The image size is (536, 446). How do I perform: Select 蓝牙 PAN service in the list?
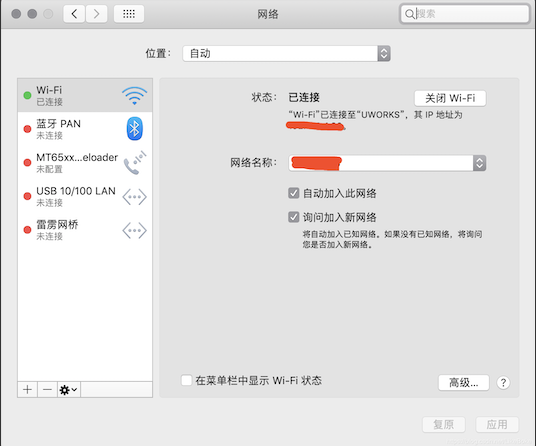pyautogui.click(x=85, y=129)
